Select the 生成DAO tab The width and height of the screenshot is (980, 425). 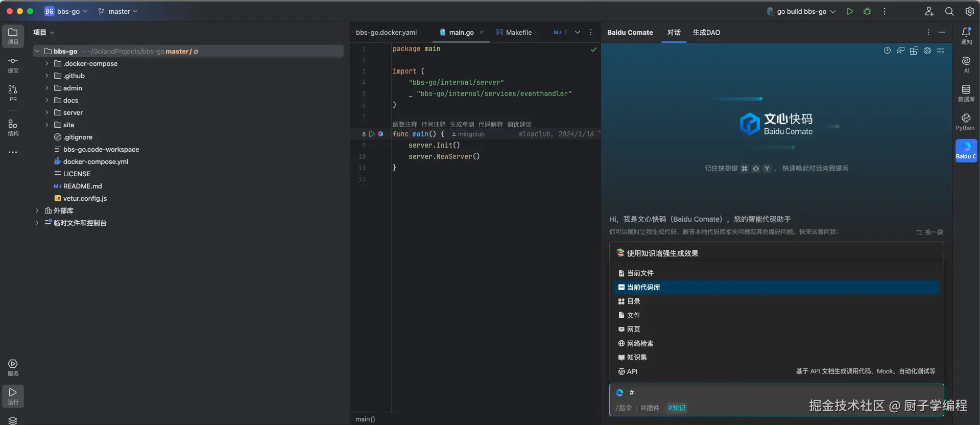(x=706, y=32)
